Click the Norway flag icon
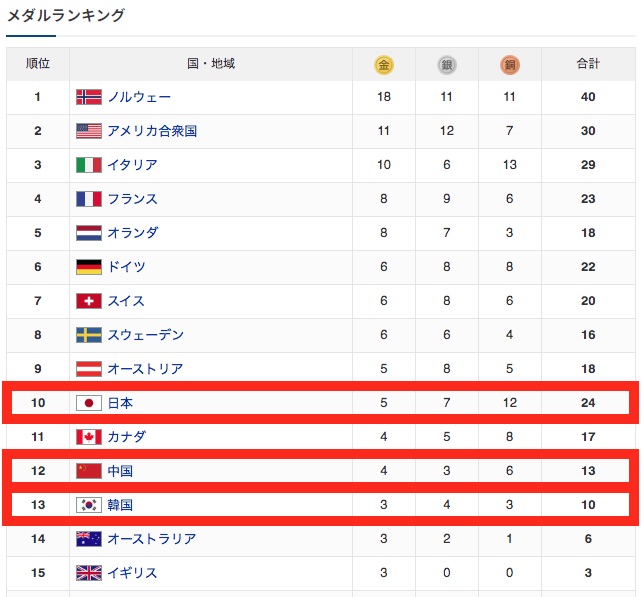The height and width of the screenshot is (597, 642). [x=89, y=97]
